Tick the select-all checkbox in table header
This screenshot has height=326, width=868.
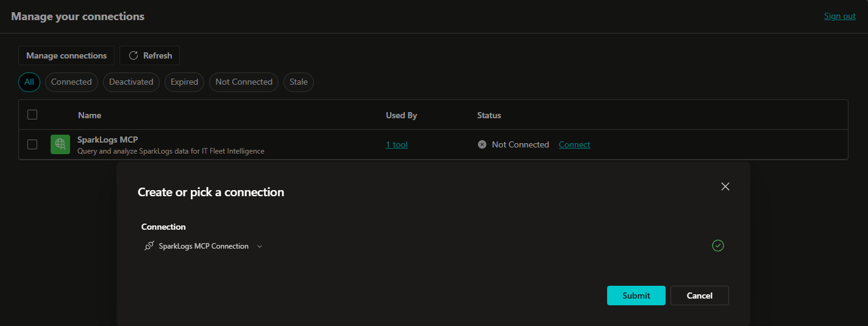click(x=32, y=115)
